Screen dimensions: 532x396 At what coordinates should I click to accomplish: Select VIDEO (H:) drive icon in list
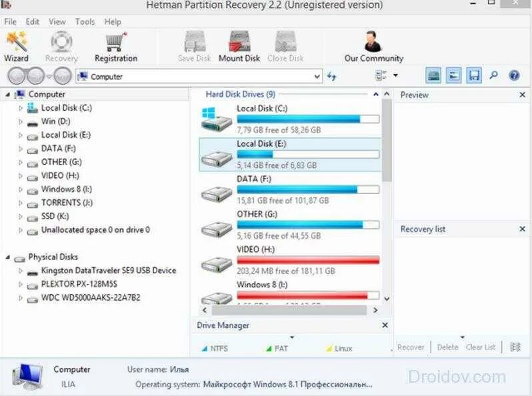(x=217, y=265)
